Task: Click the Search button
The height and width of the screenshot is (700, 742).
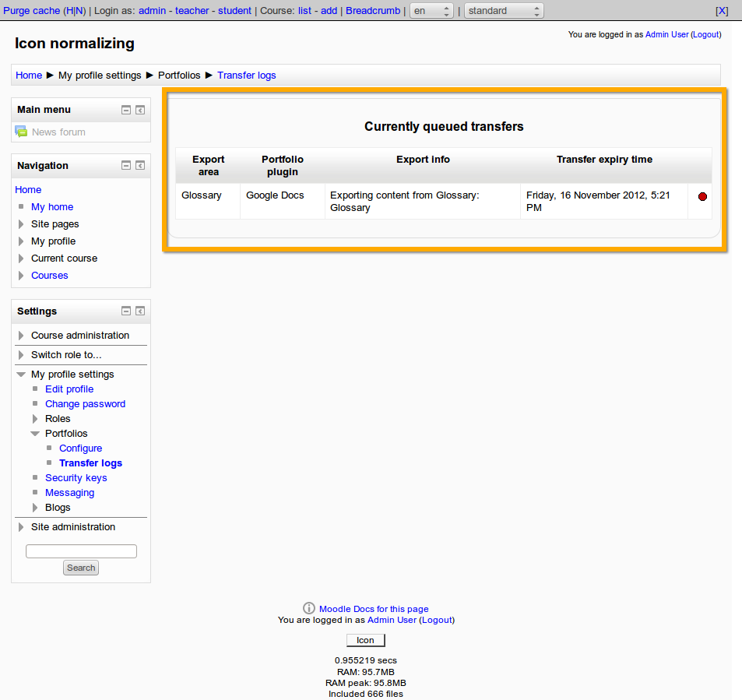Action: 81,568
